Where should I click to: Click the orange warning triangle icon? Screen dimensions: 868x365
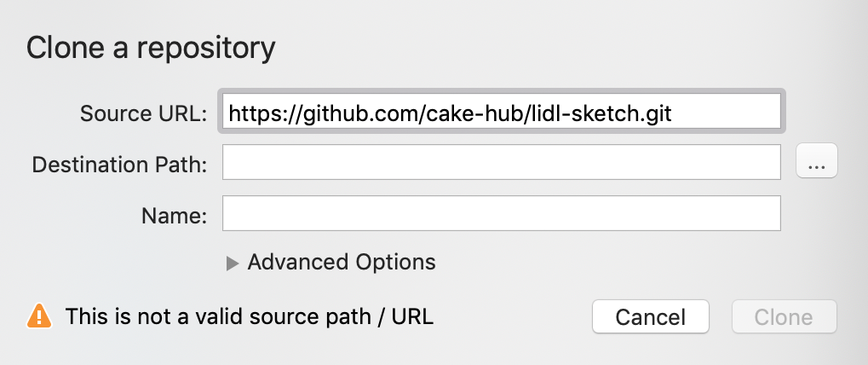(38, 316)
